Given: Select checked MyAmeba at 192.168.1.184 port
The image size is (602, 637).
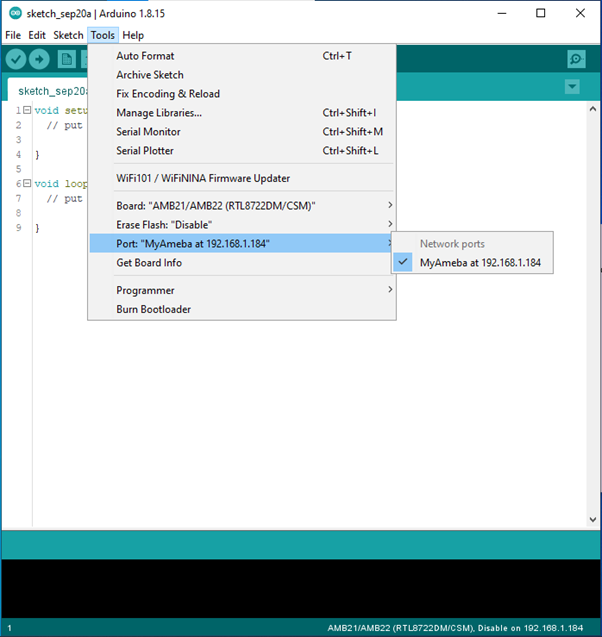Looking at the screenshot, I should pos(472,262).
